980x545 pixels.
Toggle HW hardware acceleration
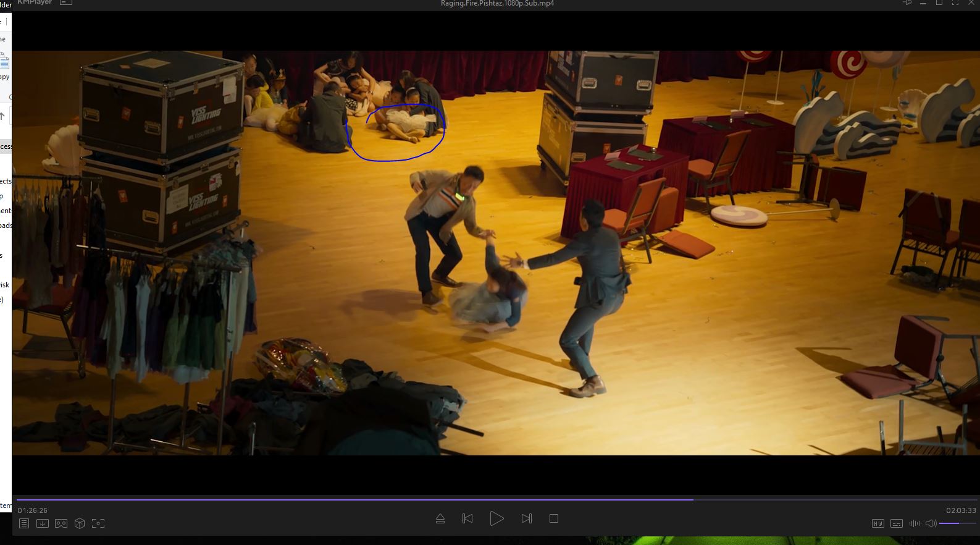877,523
